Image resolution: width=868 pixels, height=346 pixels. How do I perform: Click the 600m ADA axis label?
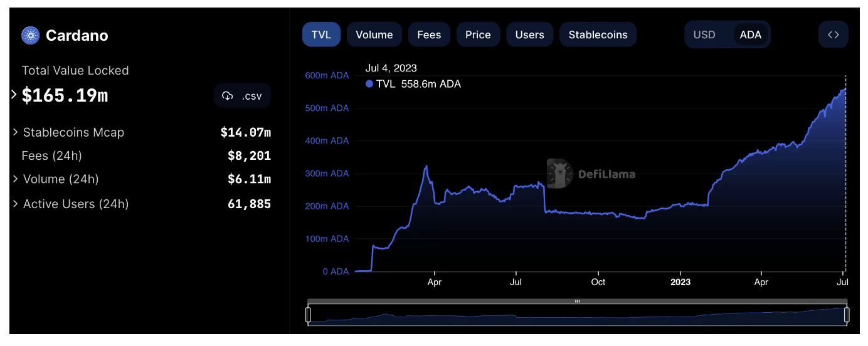[327, 75]
